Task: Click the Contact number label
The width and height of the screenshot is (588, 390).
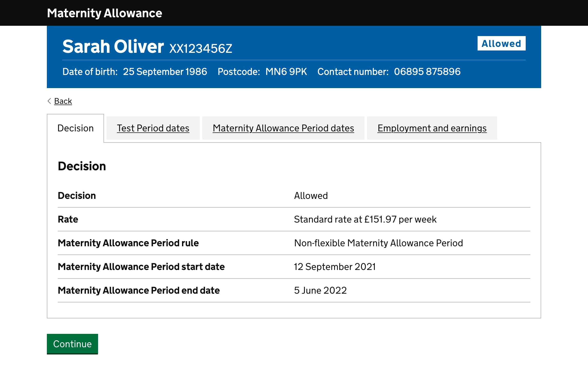Action: point(353,72)
